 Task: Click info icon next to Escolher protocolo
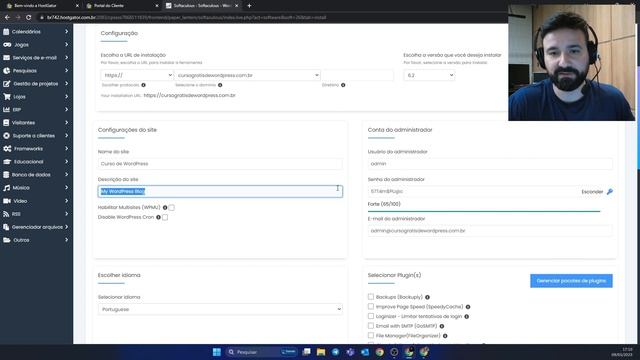point(143,85)
